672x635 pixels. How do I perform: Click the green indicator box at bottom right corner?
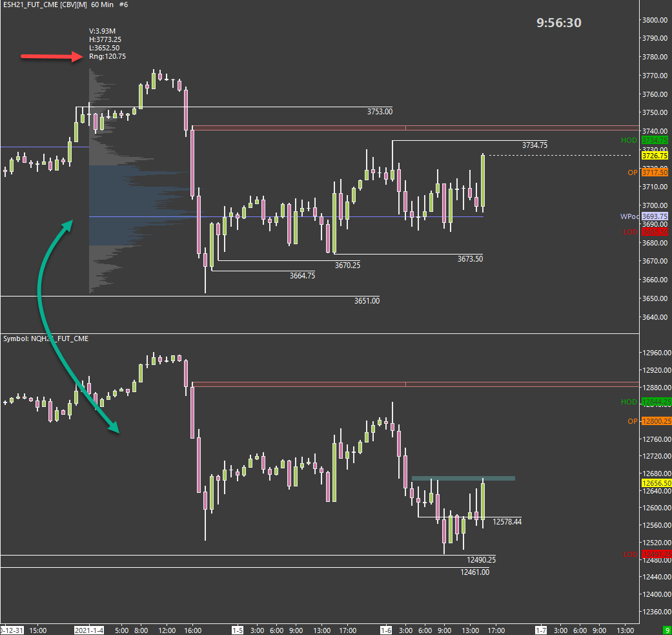click(x=666, y=630)
